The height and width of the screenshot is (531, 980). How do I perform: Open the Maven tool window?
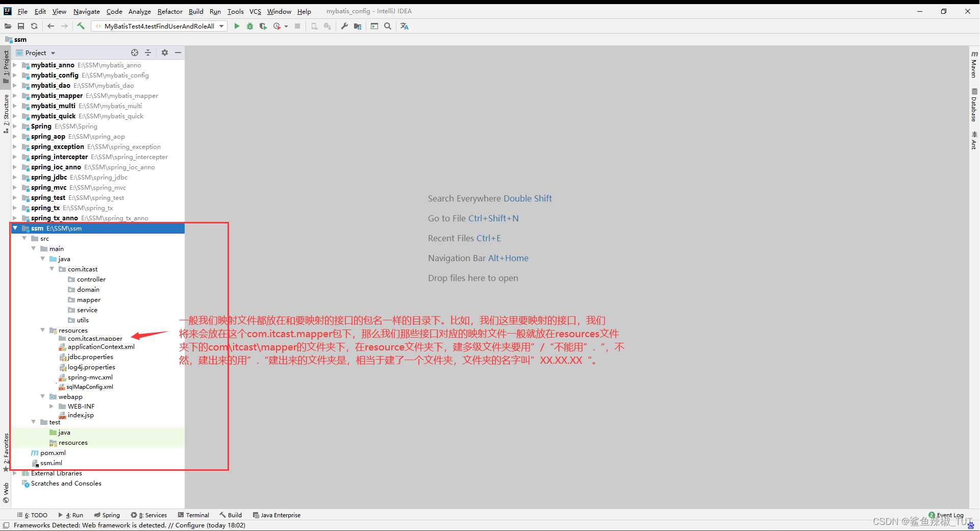(974, 64)
